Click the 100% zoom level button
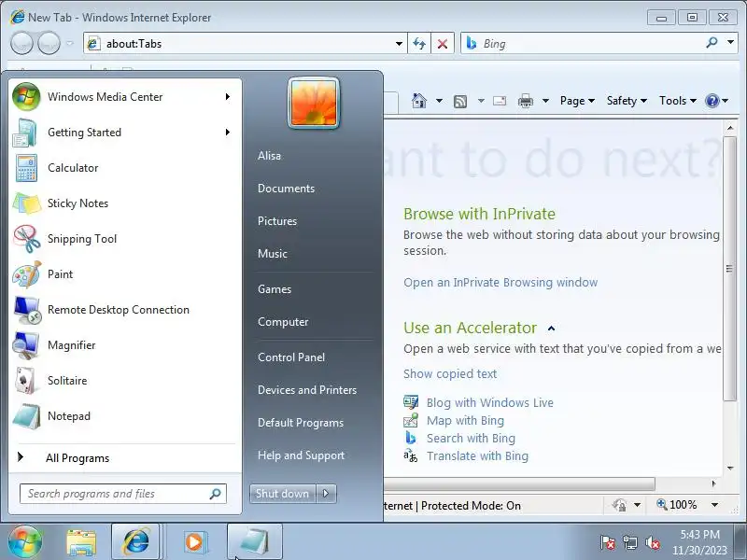This screenshot has height=560, width=747. 677,505
